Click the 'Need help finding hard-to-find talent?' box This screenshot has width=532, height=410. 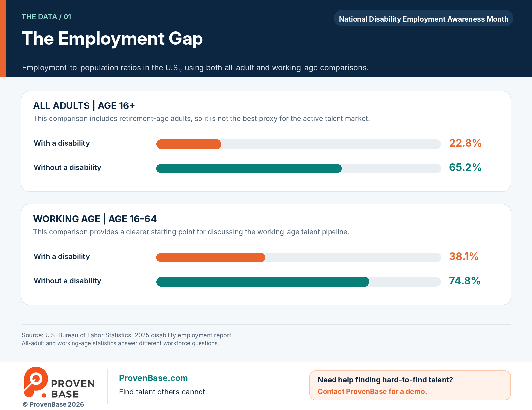click(x=410, y=385)
